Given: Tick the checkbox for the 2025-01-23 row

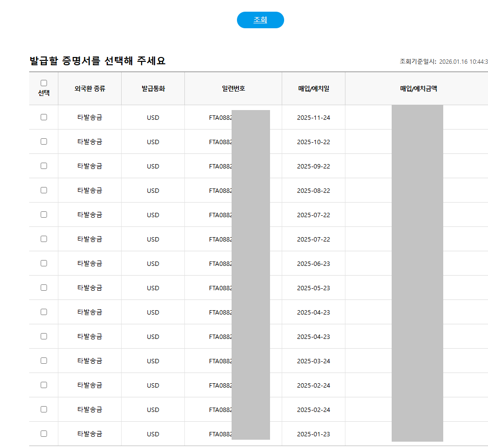Looking at the screenshot, I should [44, 433].
